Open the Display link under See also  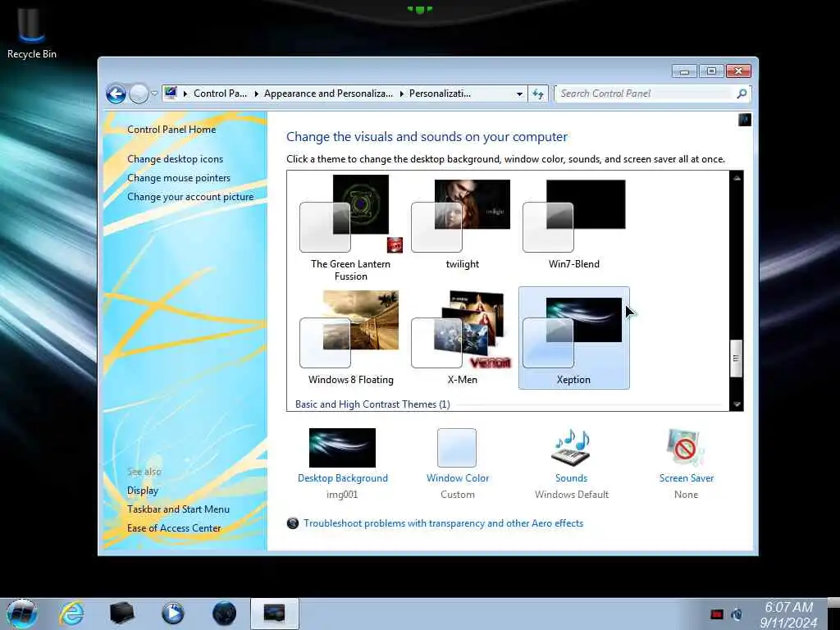click(x=143, y=491)
